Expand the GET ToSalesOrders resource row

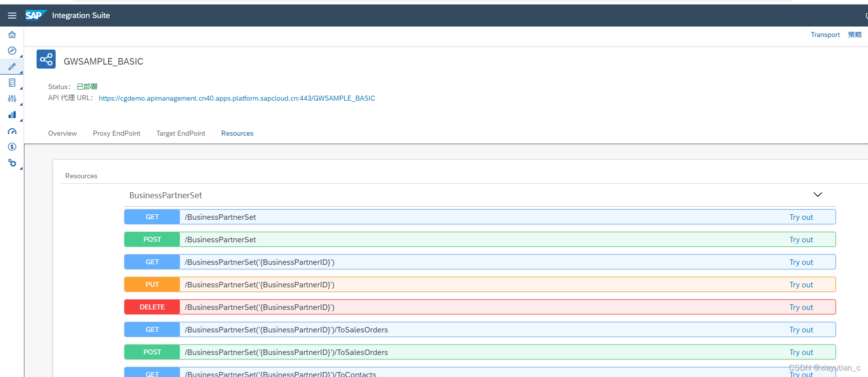pos(480,329)
